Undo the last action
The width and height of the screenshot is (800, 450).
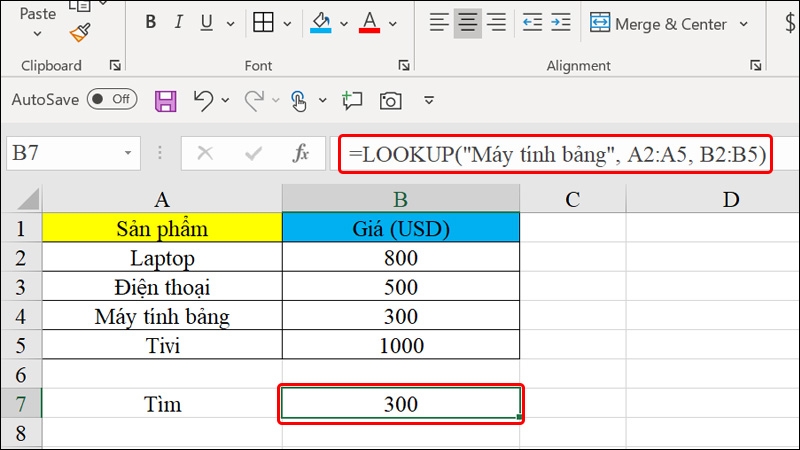point(203,101)
